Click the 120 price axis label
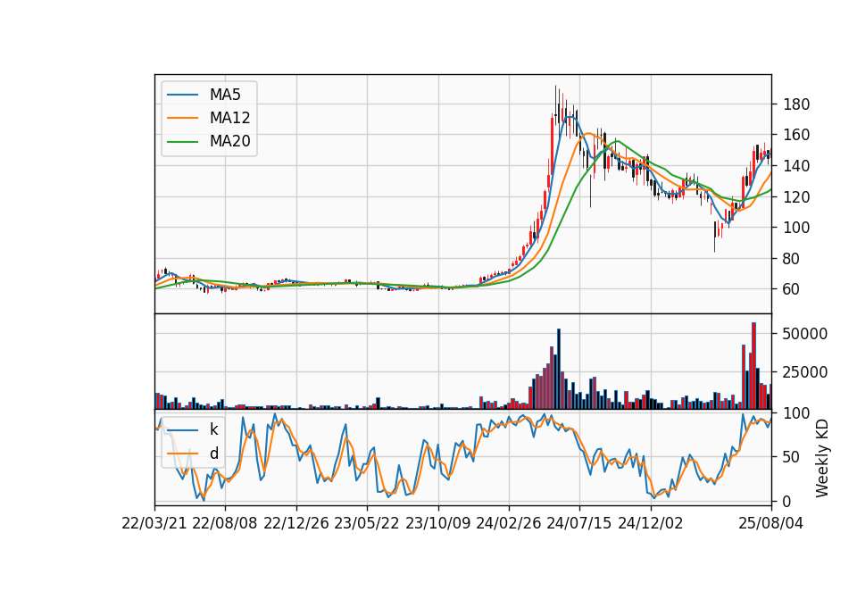This screenshot has height=616, width=857. (796, 196)
